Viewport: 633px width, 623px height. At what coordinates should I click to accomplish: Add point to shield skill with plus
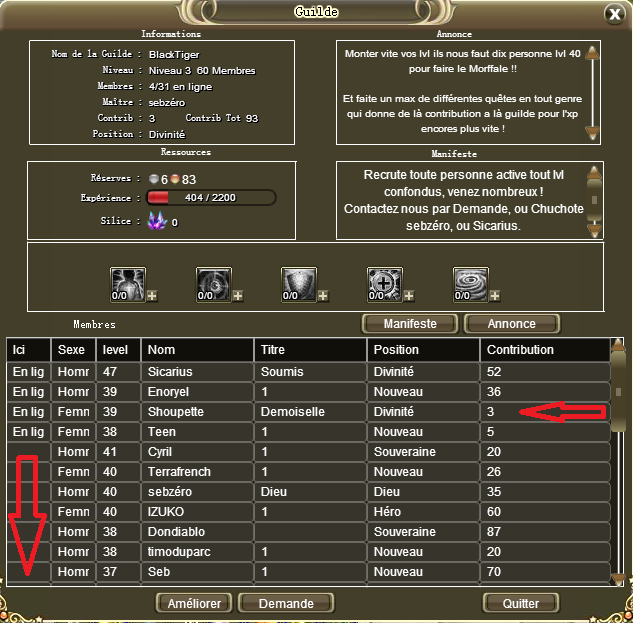[x=323, y=296]
